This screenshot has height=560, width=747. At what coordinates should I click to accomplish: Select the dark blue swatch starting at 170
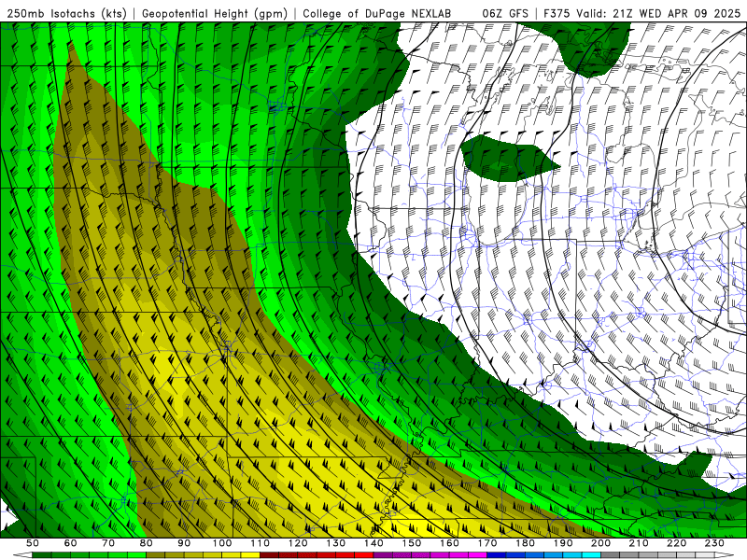click(x=497, y=555)
